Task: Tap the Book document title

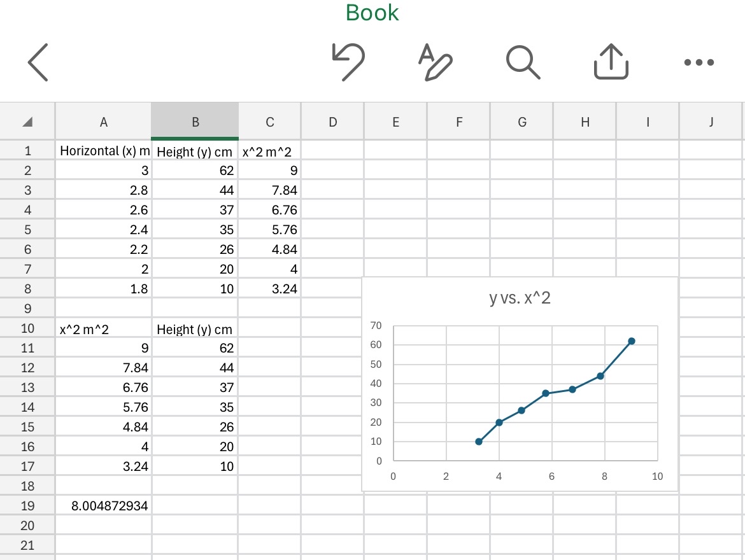Action: click(x=372, y=13)
